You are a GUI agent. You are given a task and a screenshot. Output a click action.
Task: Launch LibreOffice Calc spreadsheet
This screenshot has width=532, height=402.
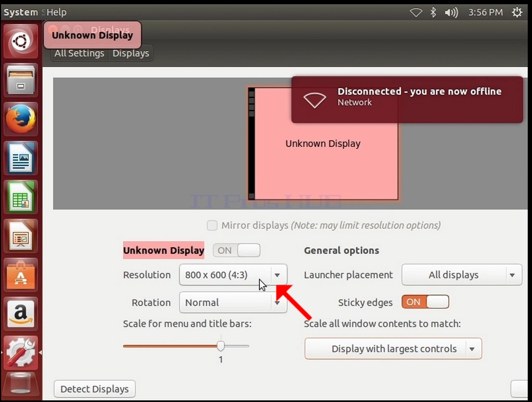click(21, 197)
